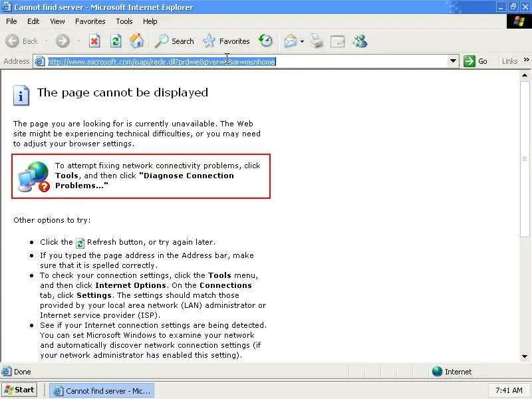Click the vertical scrollbar thumb

click(525, 158)
